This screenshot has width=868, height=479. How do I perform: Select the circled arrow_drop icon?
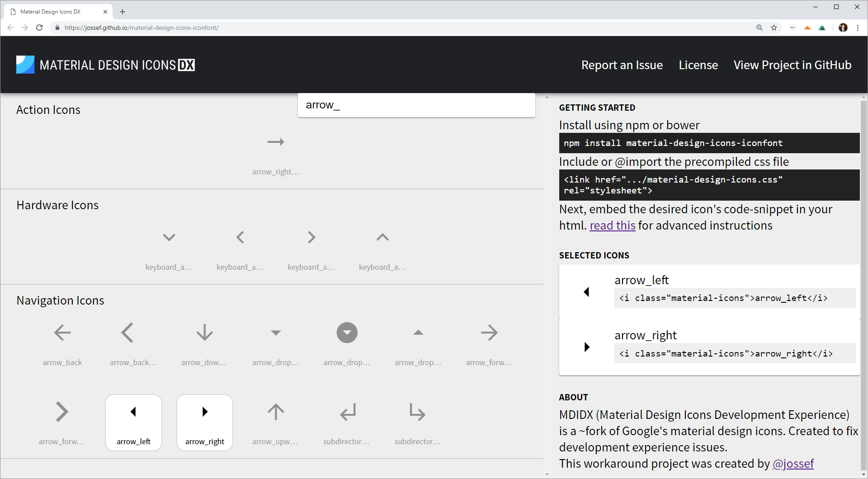pyautogui.click(x=347, y=333)
